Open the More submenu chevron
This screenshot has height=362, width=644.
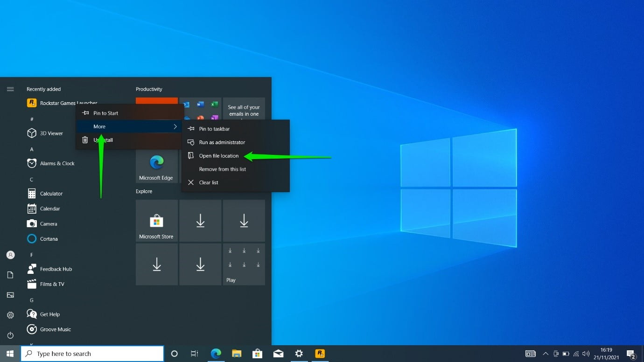click(x=175, y=126)
